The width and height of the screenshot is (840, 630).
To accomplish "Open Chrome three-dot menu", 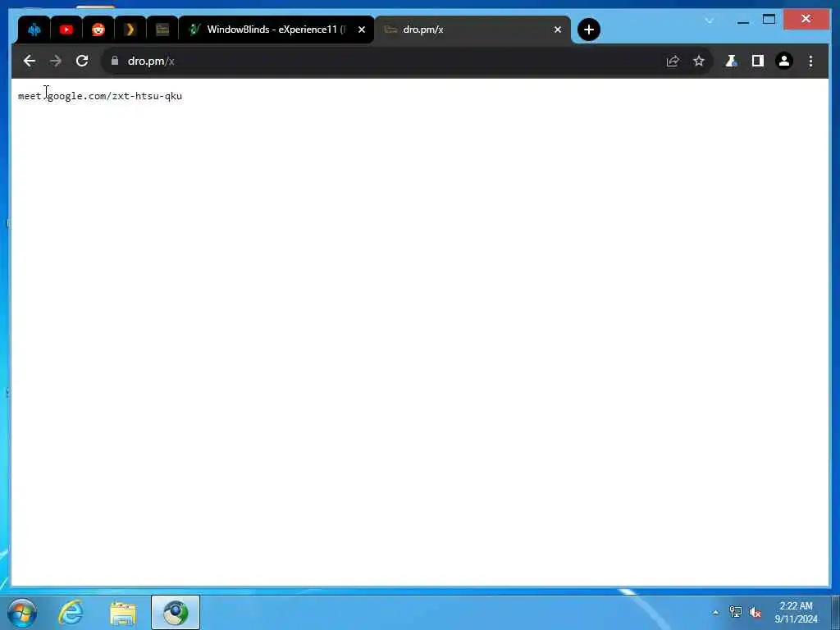I will 810,61.
